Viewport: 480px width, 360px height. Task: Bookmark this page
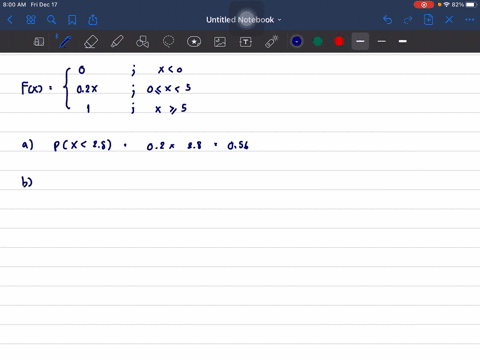coord(72,20)
